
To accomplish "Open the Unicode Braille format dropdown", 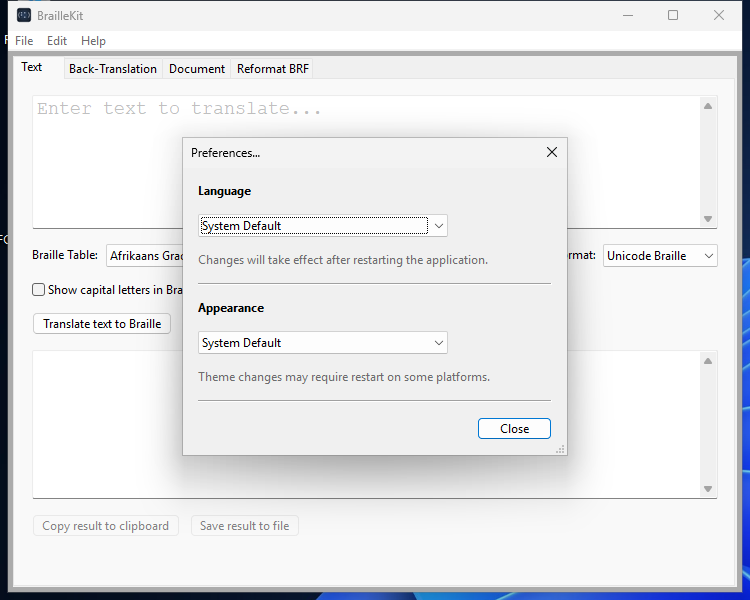I will [x=660, y=256].
